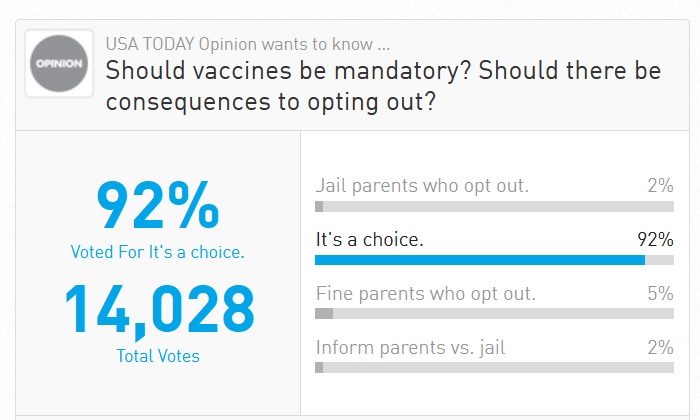This screenshot has height=420, width=700.
Task: Click the 'Inform parents vs. jail' result bar
Action: pyautogui.click(x=494, y=368)
